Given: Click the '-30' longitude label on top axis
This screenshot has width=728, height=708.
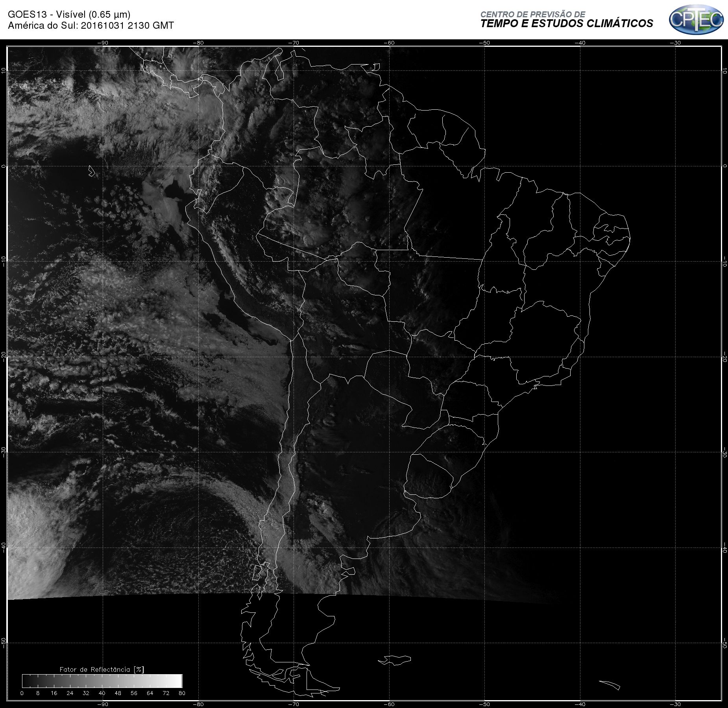Looking at the screenshot, I should 676,43.
